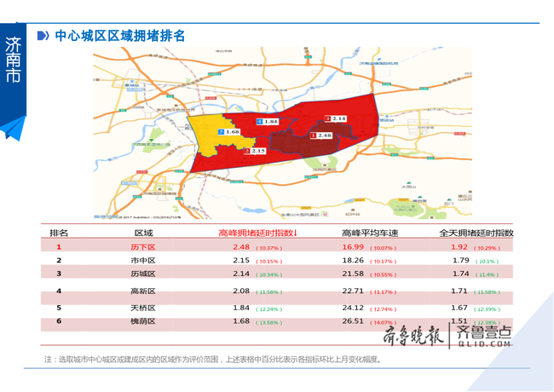
Task: Click the map marker labeled 1.84
Action: 267,122
